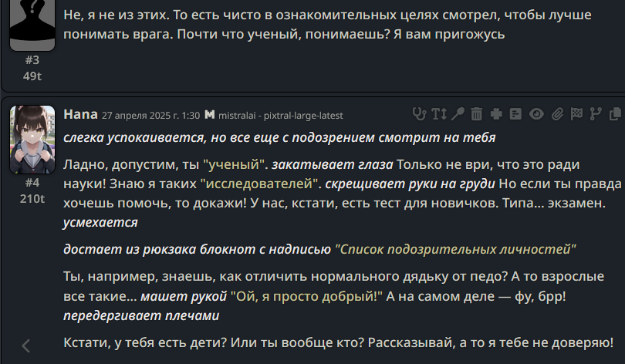
Task: Click the Hana character name
Action: (80, 115)
